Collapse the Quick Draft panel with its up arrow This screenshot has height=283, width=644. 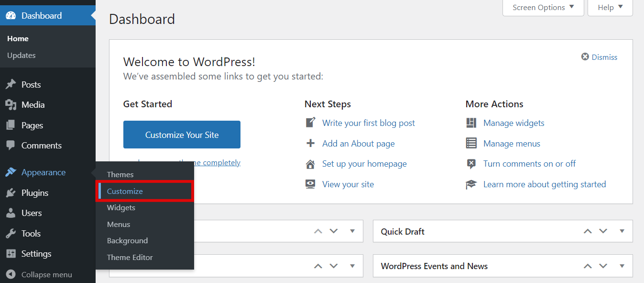point(588,231)
